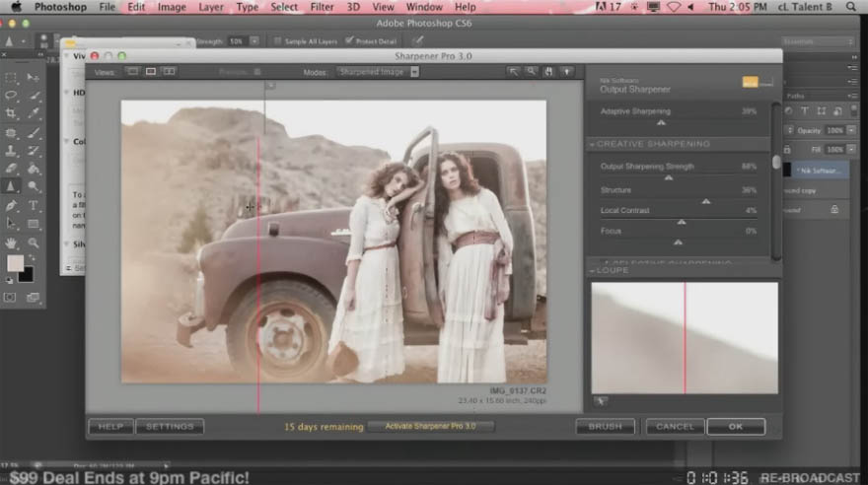Open the Filter menu
868x485 pixels.
322,7
